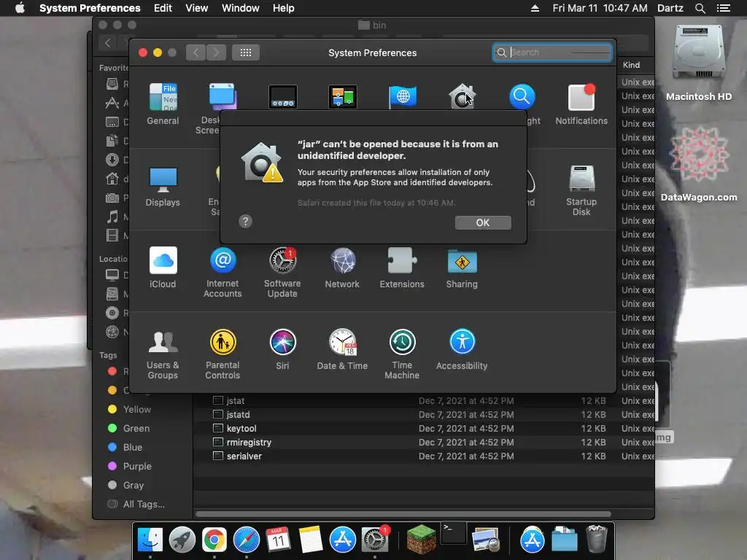Open the General preferences pane
This screenshot has width=747, height=560.
(x=163, y=104)
